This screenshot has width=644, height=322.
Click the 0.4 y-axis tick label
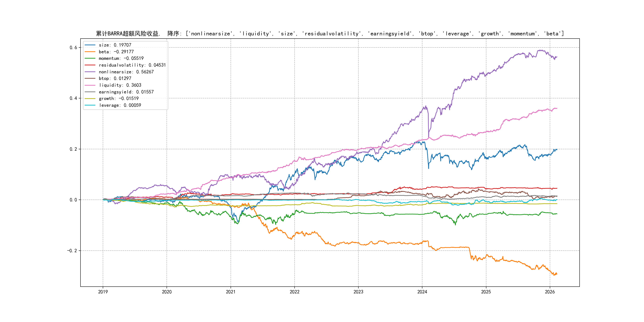[x=73, y=98]
